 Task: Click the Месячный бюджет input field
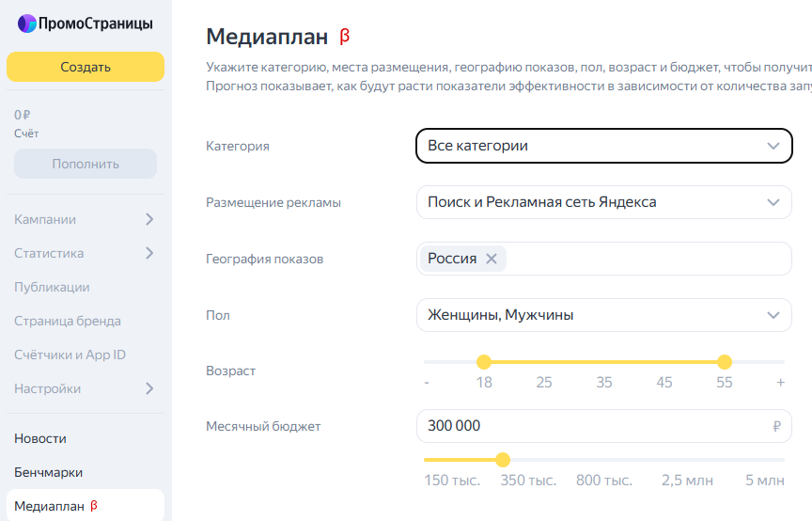[603, 426]
